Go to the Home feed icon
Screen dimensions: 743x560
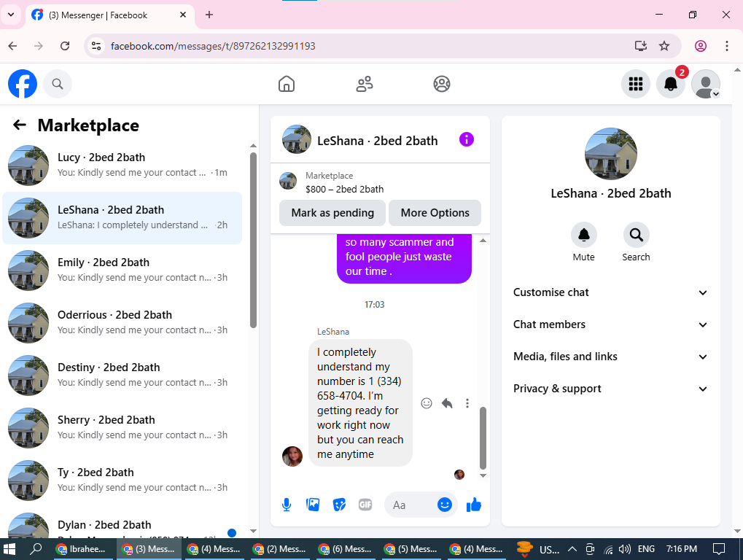pyautogui.click(x=287, y=84)
